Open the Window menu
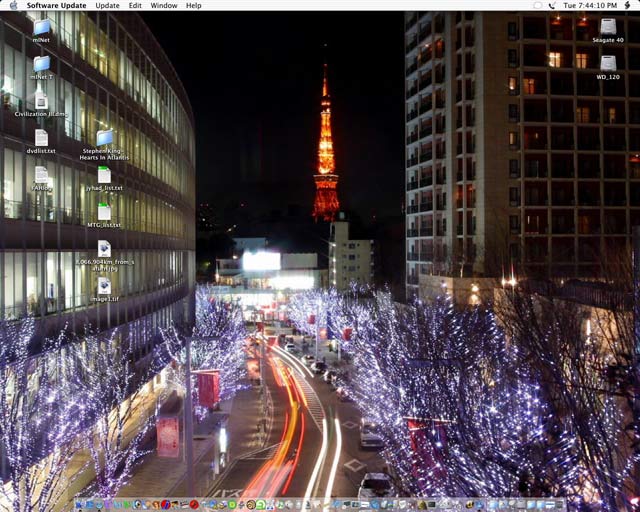The image size is (640, 512). click(x=164, y=5)
